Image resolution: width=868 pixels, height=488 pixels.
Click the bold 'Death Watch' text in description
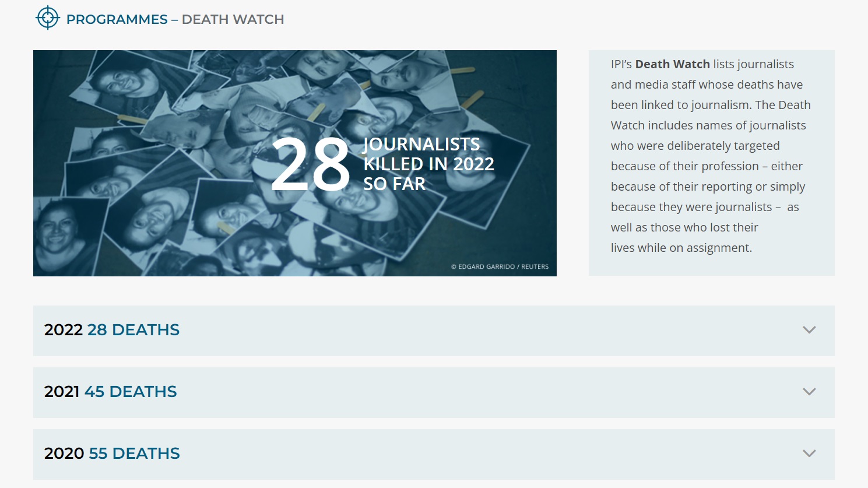(x=672, y=64)
